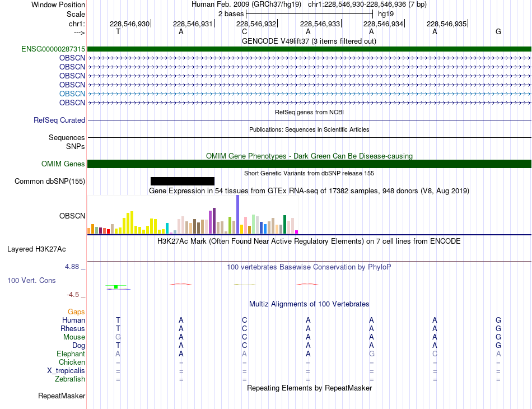This screenshot has height=409, width=532.
Task: Open the ENSG00000287315 track label
Action: (53, 49)
